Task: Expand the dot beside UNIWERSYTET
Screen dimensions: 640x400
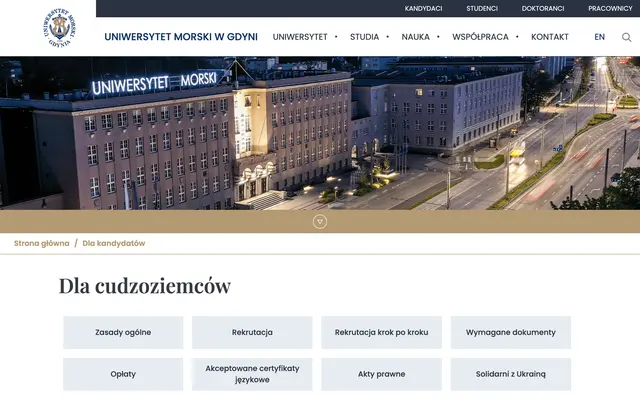Action: tap(336, 37)
